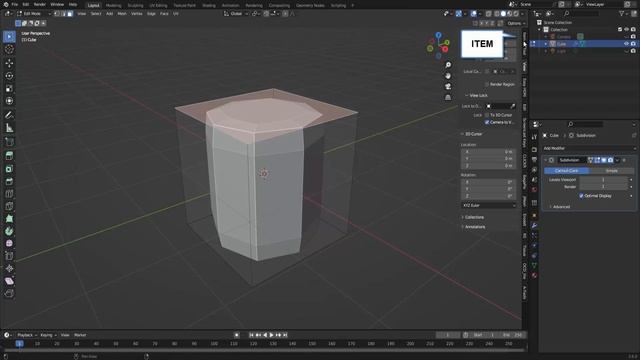Open Modifier properties wrench tab
Screen dimensions: 640x360
534,225
